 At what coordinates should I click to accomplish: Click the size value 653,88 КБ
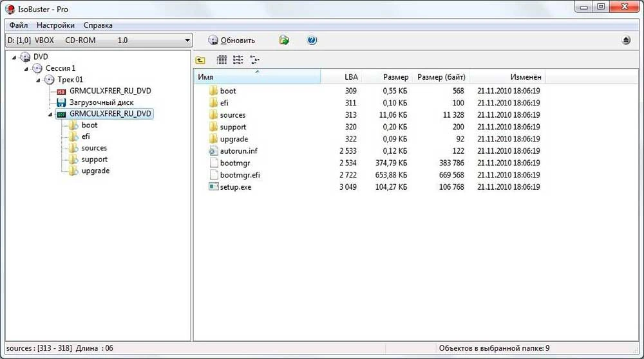(x=392, y=175)
